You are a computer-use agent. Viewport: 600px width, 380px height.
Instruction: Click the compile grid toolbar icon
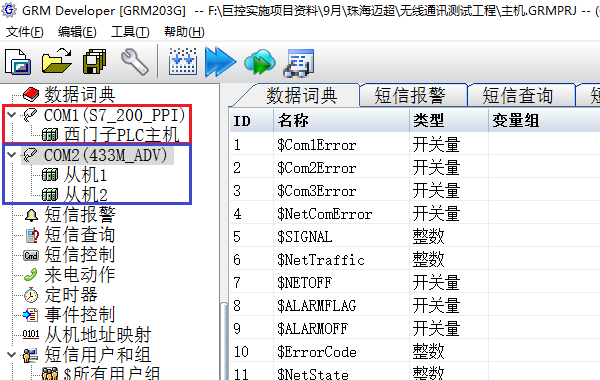(x=183, y=61)
